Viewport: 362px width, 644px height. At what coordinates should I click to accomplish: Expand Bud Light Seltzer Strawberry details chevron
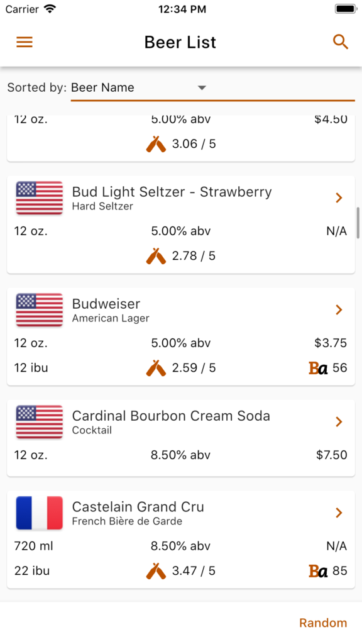[339, 198]
